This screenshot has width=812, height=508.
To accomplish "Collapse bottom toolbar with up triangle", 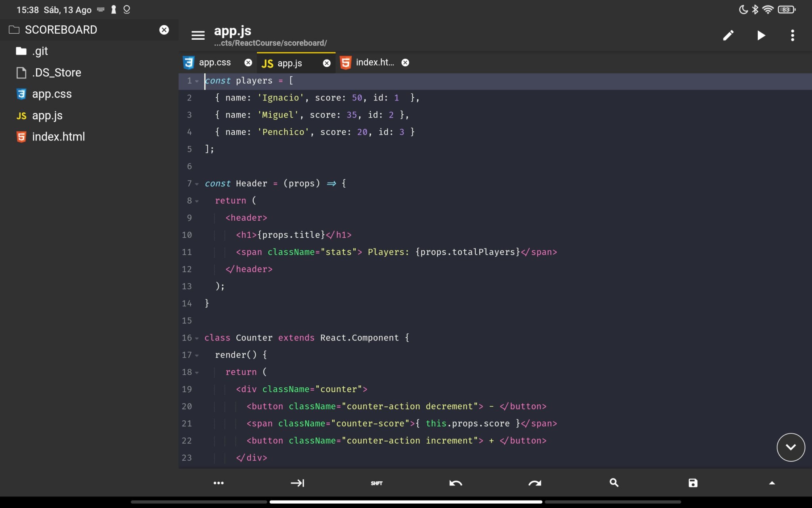I will [x=772, y=483].
